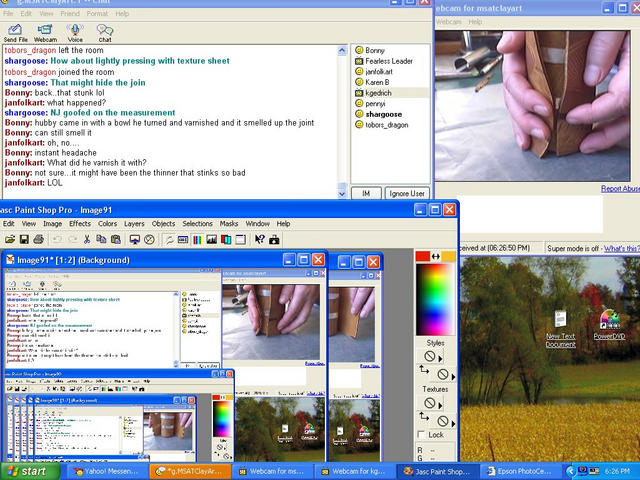Screen dimensions: 640x480
Task: Toggle color palette rainbow bars icon
Action: coord(197,240)
